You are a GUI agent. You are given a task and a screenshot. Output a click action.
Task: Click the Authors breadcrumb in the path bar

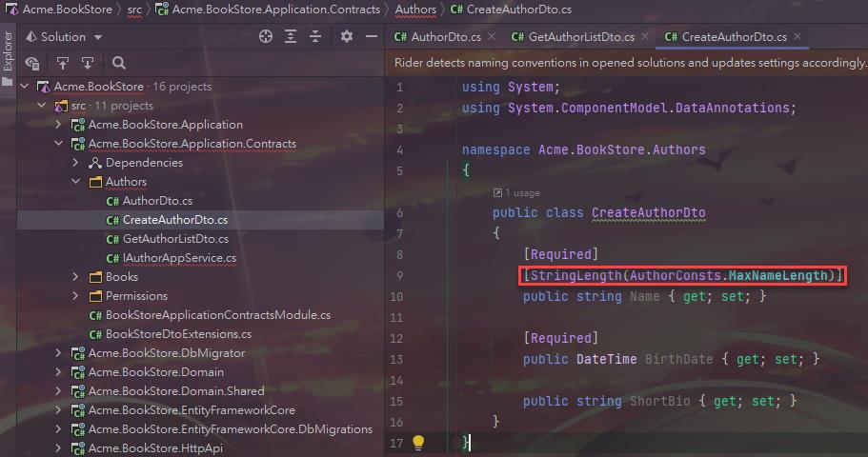pyautogui.click(x=415, y=10)
